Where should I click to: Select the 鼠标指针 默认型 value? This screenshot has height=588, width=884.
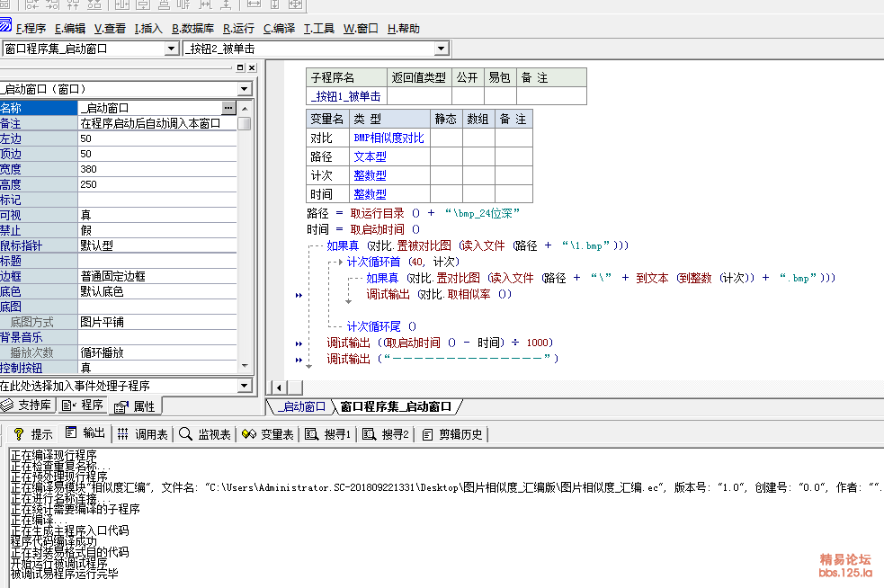[157, 245]
